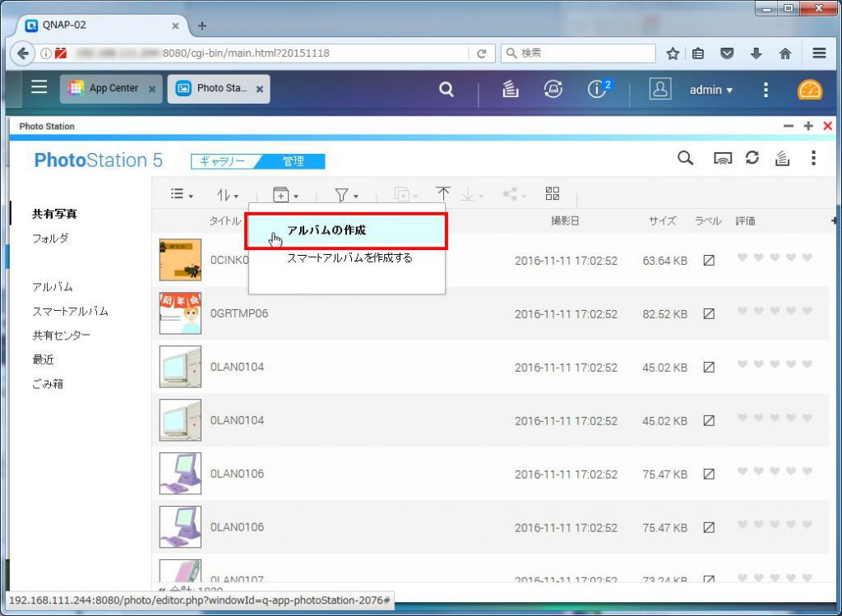Viewport: 842px width, 616px height.
Task: Open 最近 in sidebar
Action: pyautogui.click(x=43, y=359)
